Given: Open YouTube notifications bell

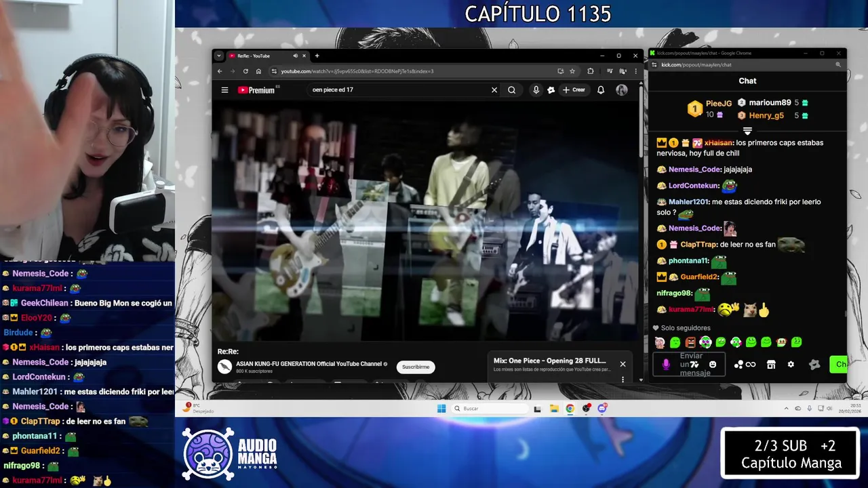Looking at the screenshot, I should click(x=601, y=90).
